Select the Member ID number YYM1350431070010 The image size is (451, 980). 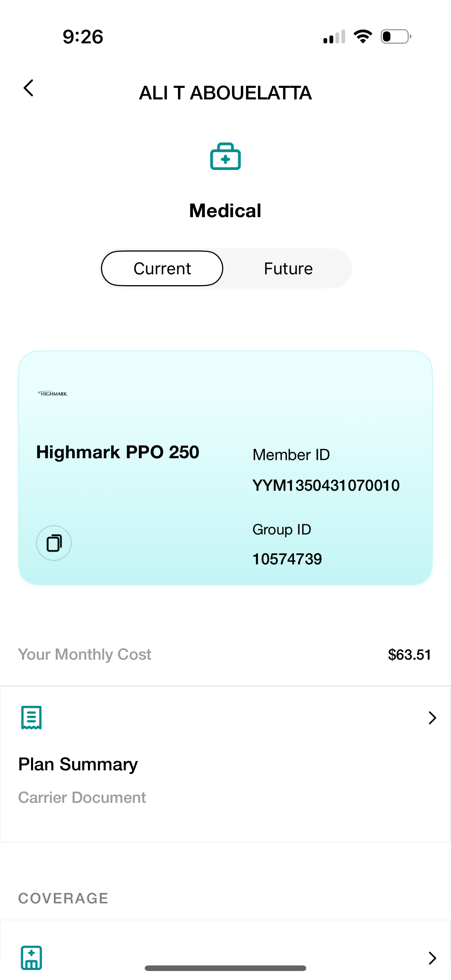coord(326,486)
